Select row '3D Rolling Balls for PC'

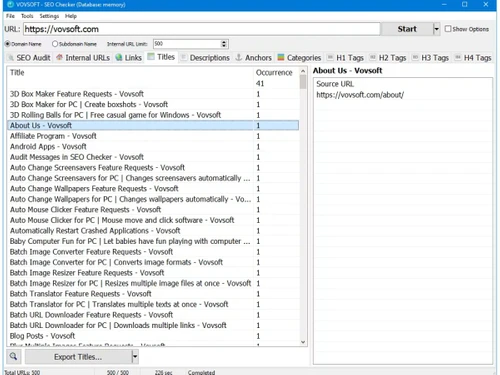coord(153,115)
